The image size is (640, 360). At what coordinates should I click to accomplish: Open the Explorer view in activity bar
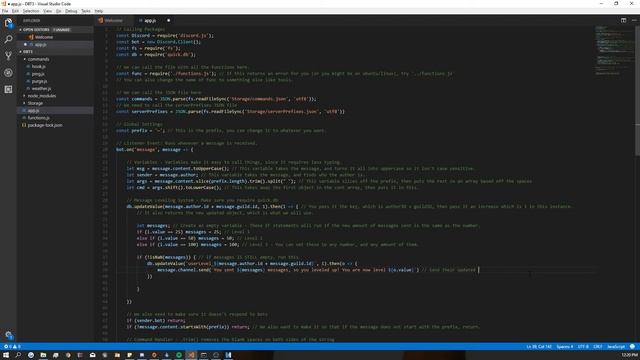point(8,23)
